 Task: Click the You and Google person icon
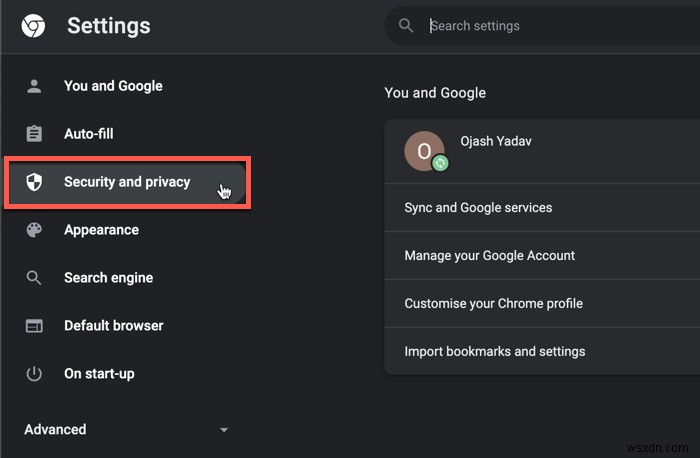coord(34,86)
